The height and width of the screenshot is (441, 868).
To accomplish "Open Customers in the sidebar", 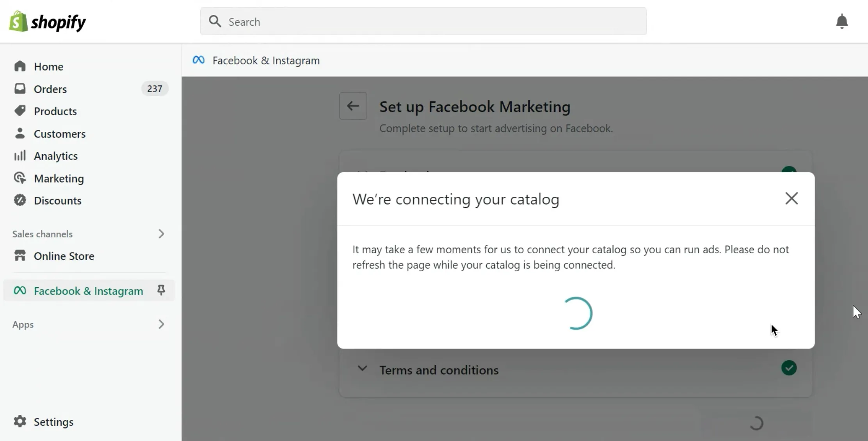I will click(59, 133).
